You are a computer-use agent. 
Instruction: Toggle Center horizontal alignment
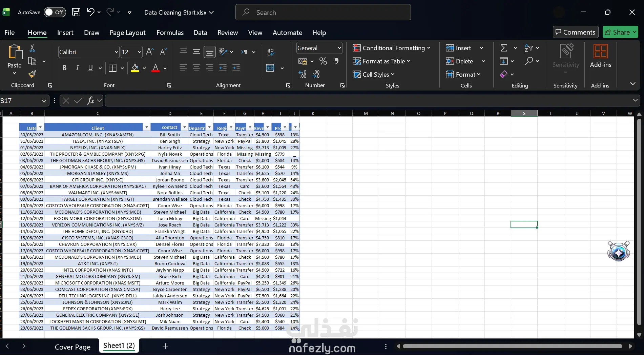(196, 68)
